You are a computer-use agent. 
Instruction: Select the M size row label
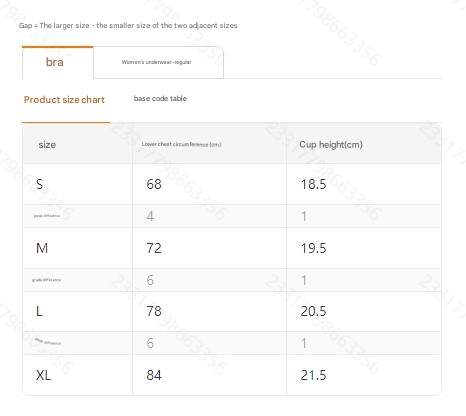42,248
